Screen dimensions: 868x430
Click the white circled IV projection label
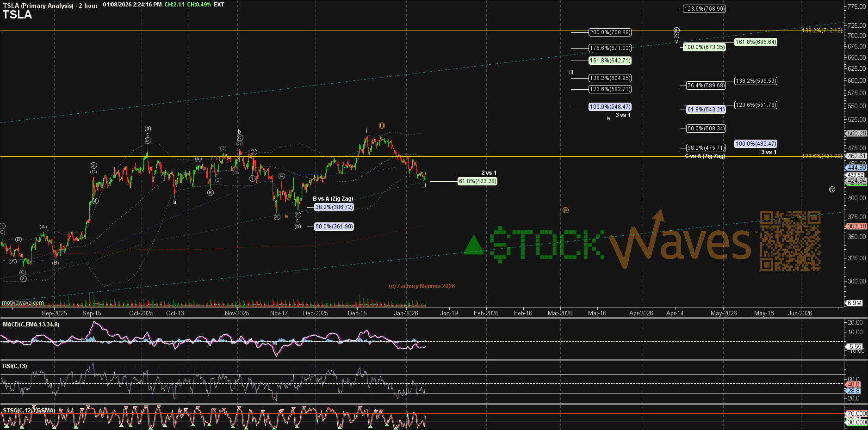click(832, 190)
